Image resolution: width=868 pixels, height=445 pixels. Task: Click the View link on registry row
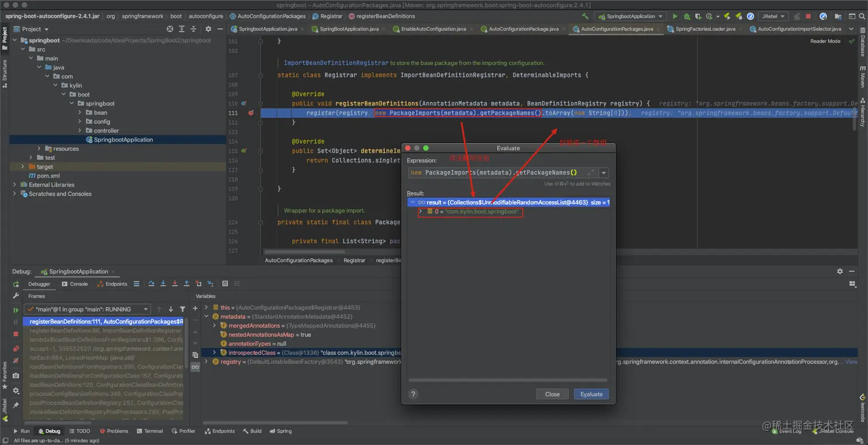(x=851, y=362)
